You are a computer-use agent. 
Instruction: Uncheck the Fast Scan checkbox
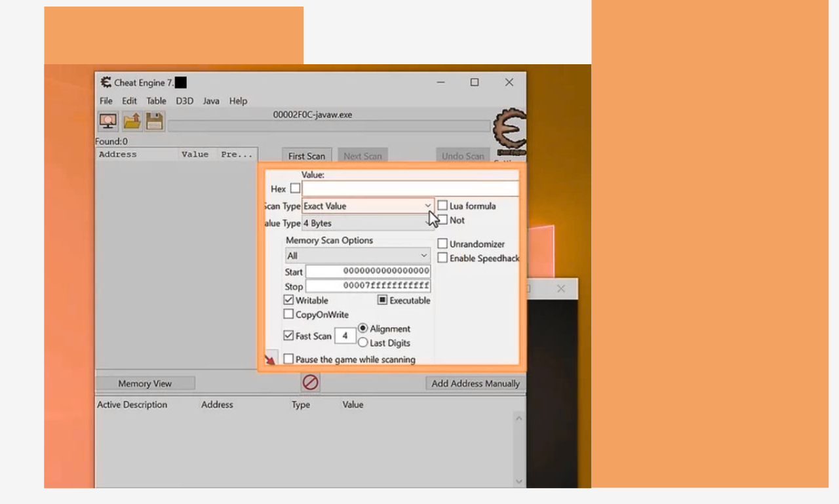[288, 335]
